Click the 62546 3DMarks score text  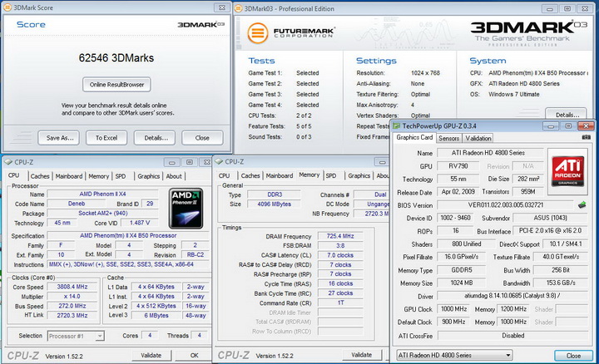click(x=116, y=58)
